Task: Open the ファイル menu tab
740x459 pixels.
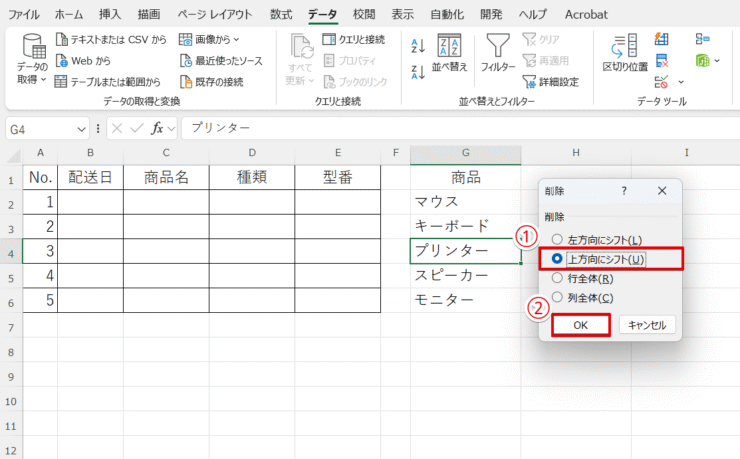Action: click(24, 15)
